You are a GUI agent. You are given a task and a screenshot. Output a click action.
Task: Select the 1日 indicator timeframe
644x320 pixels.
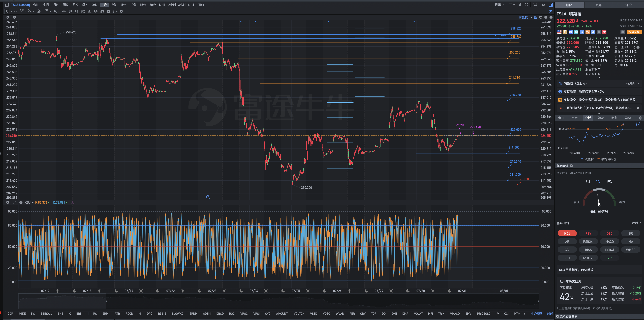[x=588, y=181]
